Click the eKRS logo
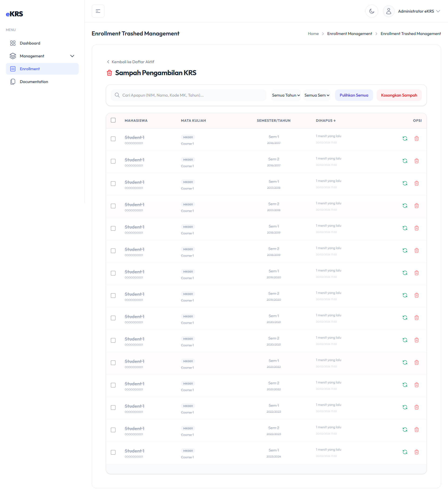Screen dimensions: 448x495 [14, 14]
